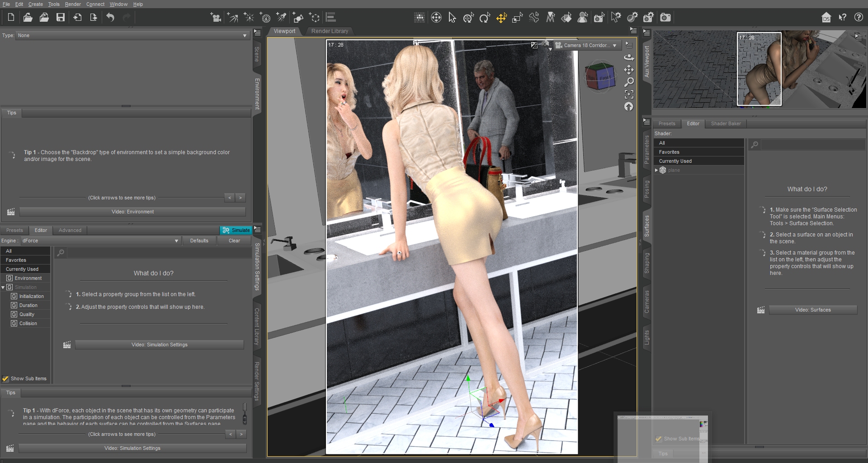Click the Save Scene toolbar icon
Viewport: 868px width, 463px height.
point(61,18)
